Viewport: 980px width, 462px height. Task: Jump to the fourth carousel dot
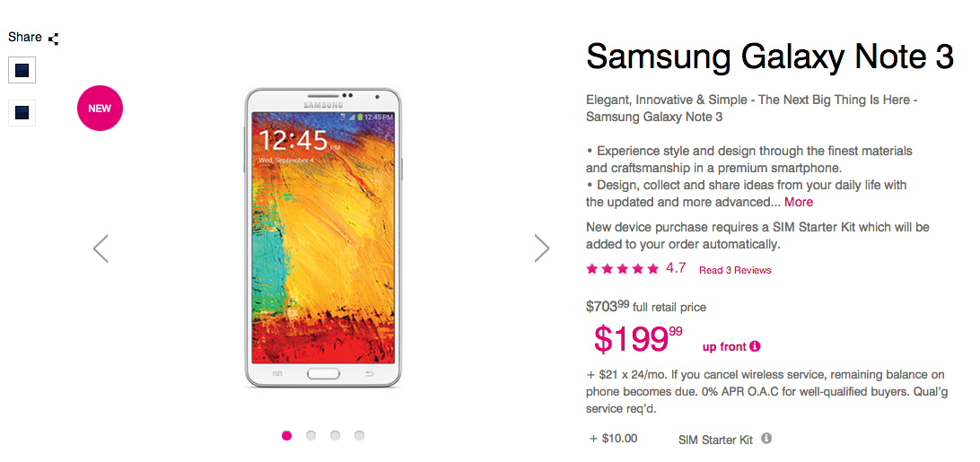tap(359, 435)
